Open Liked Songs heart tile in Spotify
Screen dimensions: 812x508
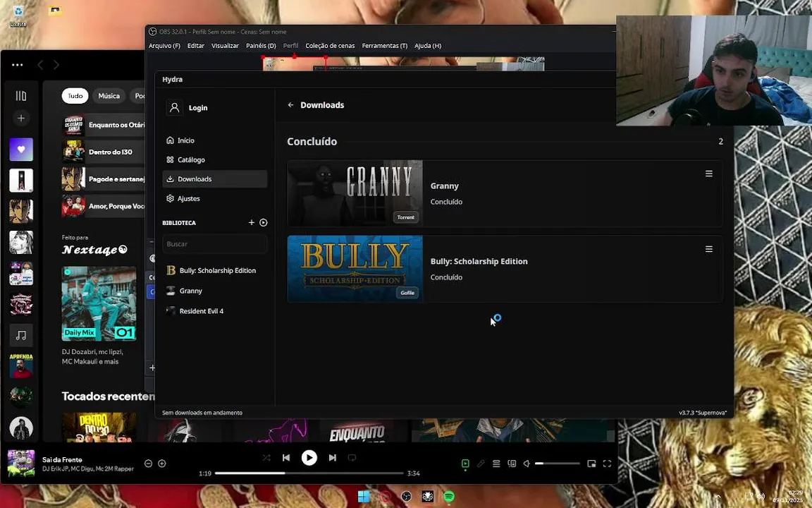(21, 150)
